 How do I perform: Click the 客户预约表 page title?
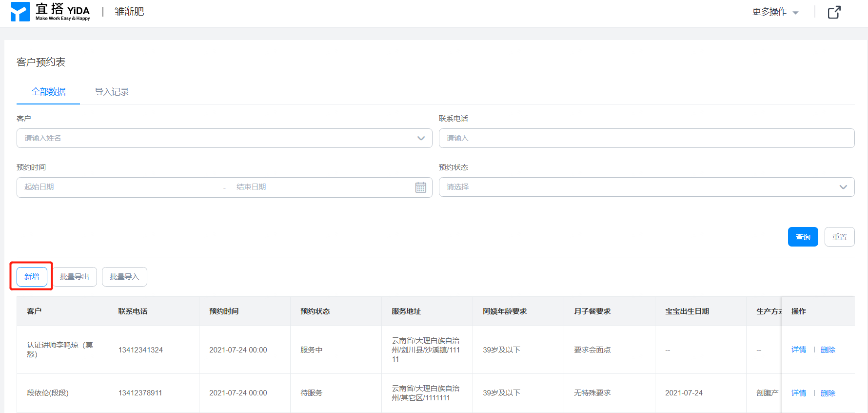coord(41,62)
